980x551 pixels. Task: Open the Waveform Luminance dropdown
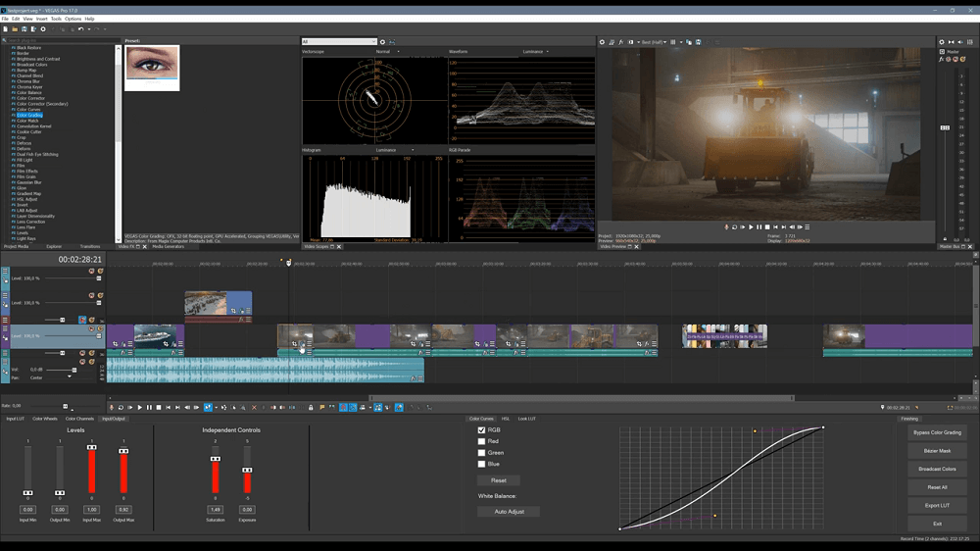[536, 51]
